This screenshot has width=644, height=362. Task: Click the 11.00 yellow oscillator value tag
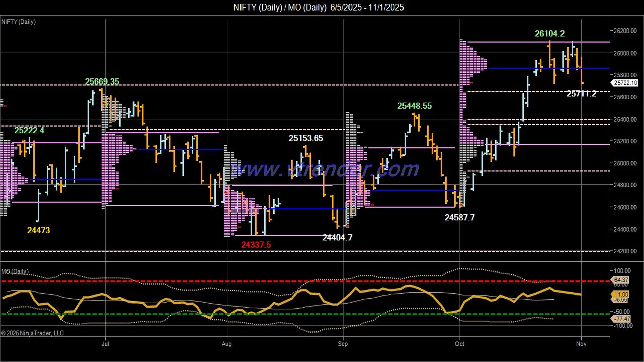coord(621,294)
